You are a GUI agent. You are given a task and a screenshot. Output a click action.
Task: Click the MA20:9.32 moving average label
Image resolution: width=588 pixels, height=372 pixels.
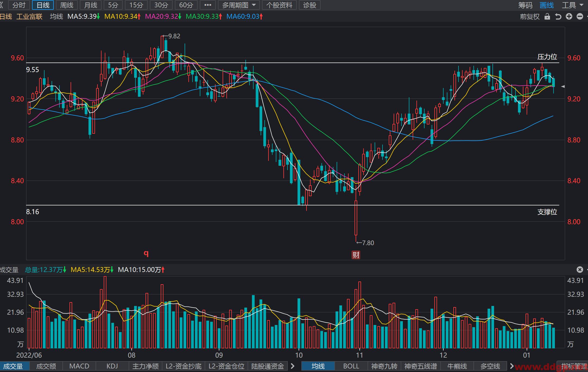tap(163, 17)
